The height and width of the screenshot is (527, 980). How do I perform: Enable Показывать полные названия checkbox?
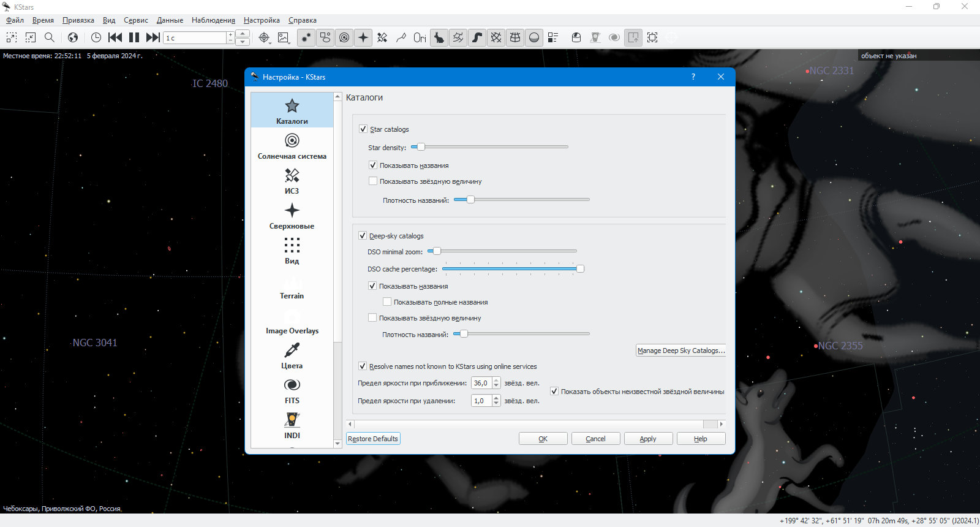click(x=387, y=302)
